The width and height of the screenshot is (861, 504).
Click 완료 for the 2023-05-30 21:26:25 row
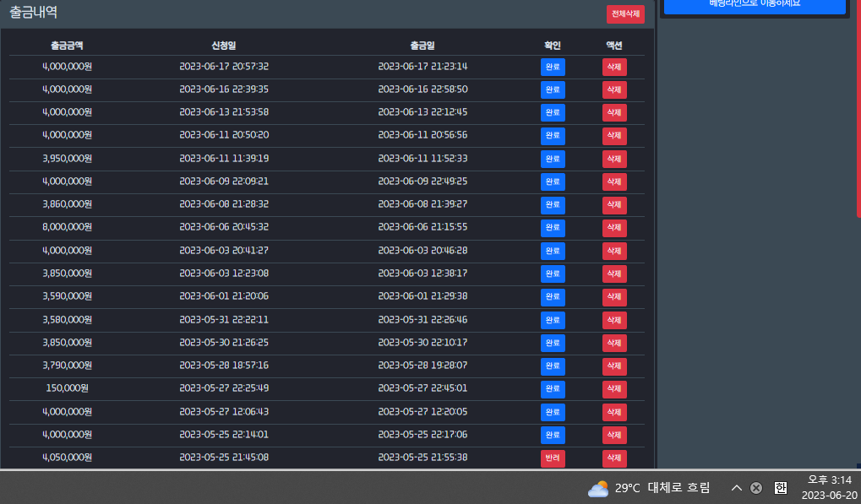point(553,344)
